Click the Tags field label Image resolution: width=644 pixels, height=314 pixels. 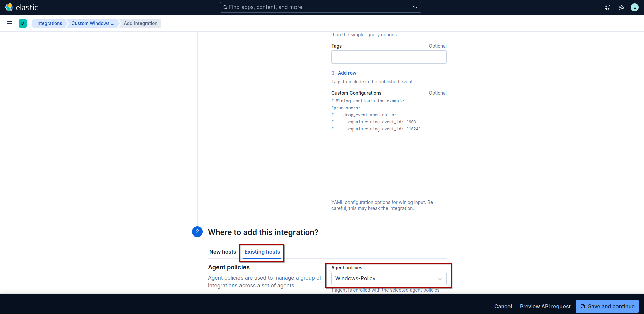tap(336, 46)
